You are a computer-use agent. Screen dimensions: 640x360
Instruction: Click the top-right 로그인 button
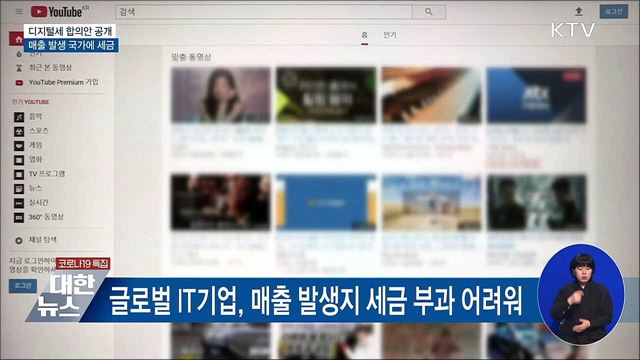pos(613,11)
